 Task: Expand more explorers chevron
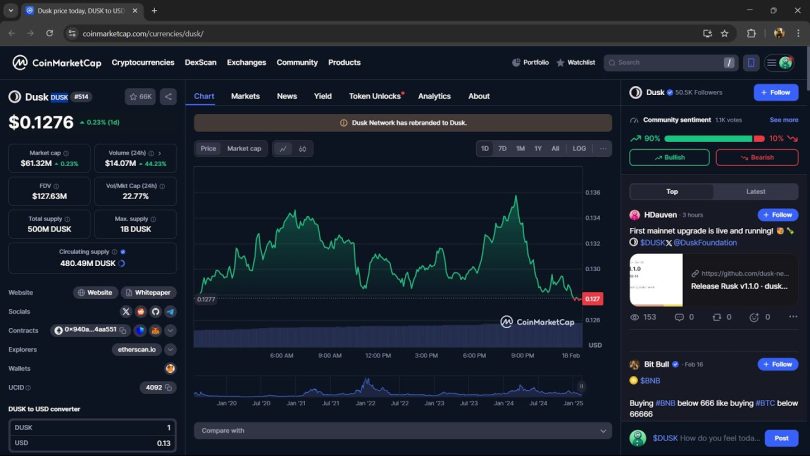[x=170, y=350]
